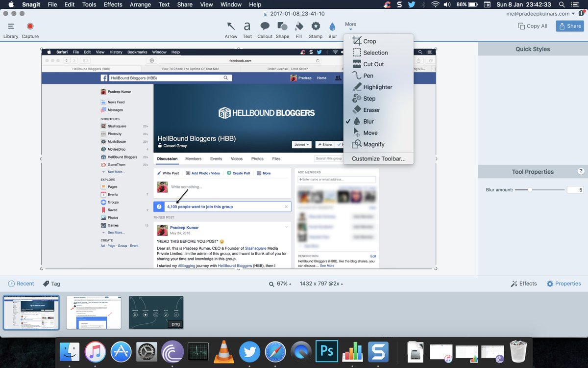Click Twitter bird icon in menu bar
The width and height of the screenshot is (588, 368).
411,4
